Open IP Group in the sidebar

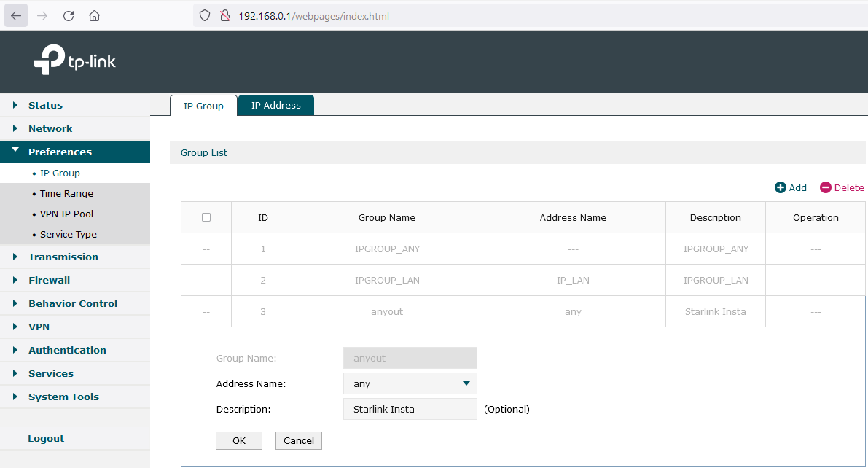pyautogui.click(x=60, y=173)
